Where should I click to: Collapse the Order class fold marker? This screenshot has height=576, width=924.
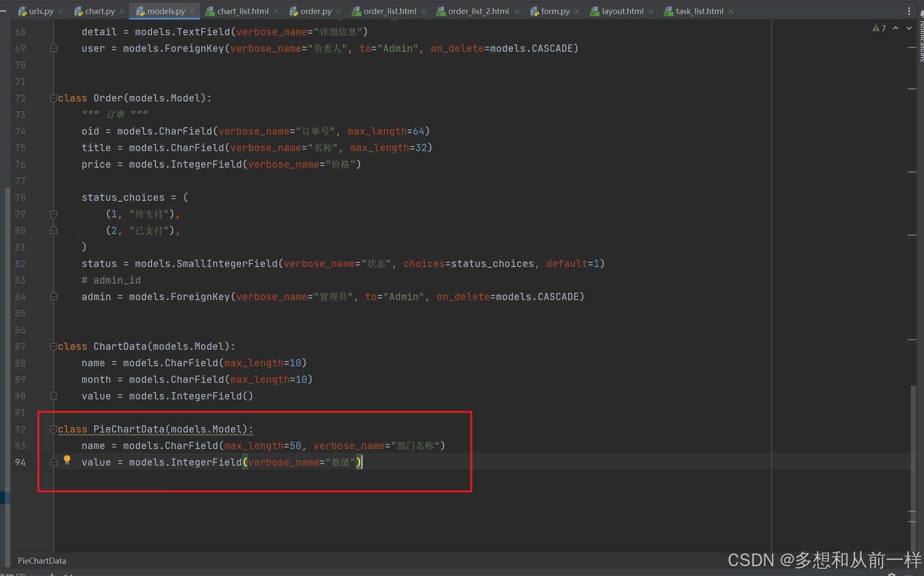[54, 98]
